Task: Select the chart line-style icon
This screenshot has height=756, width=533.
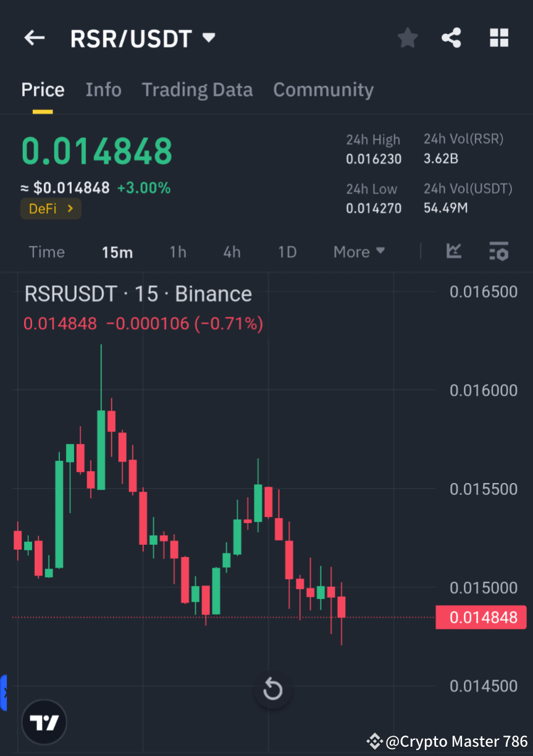Action: [x=454, y=251]
